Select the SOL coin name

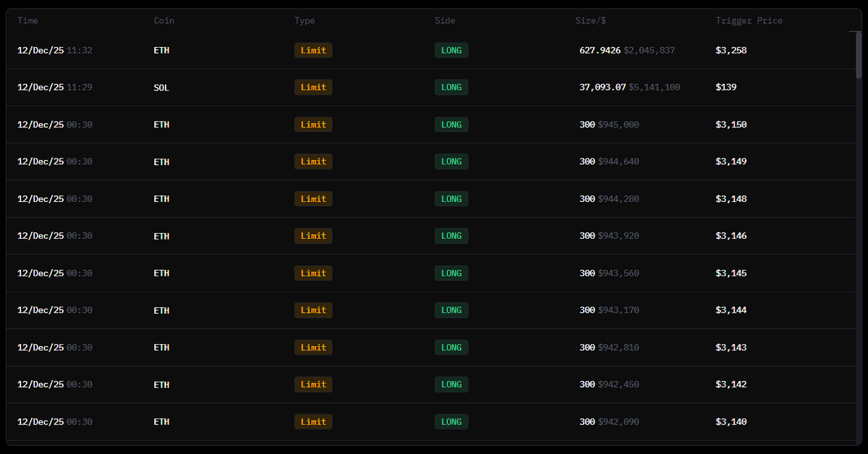pyautogui.click(x=161, y=88)
